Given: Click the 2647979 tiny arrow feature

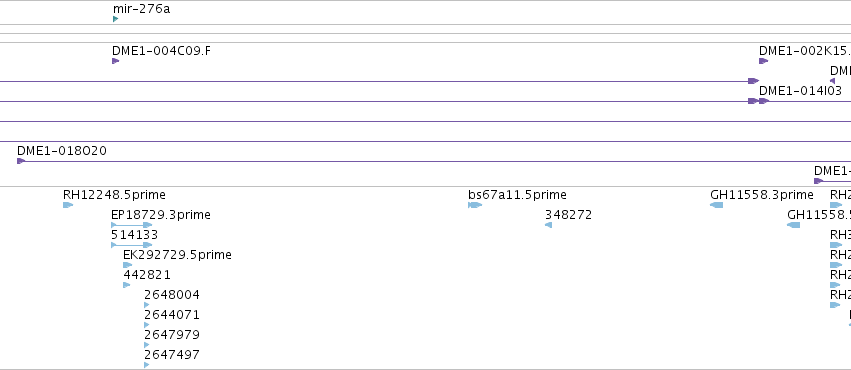Looking at the screenshot, I should (147, 346).
